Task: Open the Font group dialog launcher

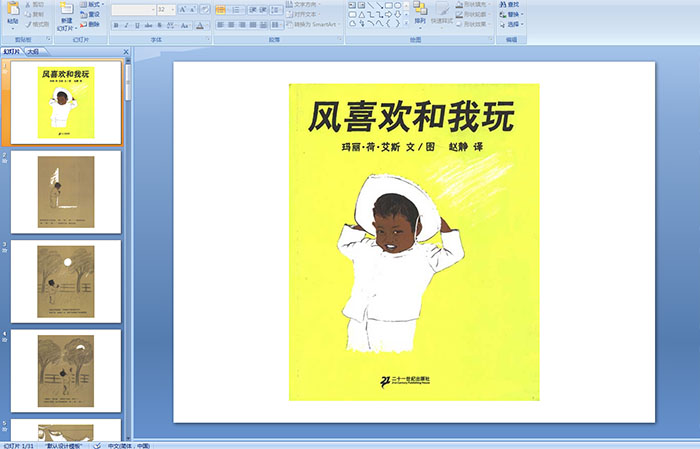Action: coord(208,39)
